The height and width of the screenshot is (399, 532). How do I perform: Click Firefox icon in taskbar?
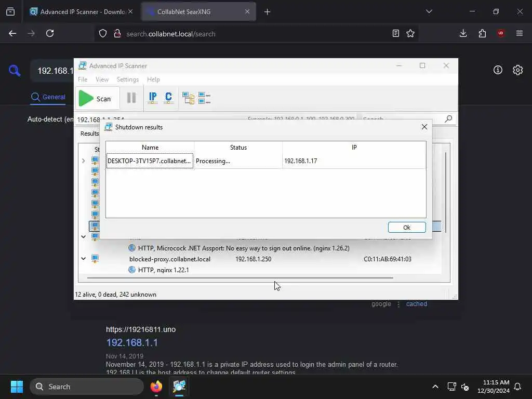click(156, 387)
